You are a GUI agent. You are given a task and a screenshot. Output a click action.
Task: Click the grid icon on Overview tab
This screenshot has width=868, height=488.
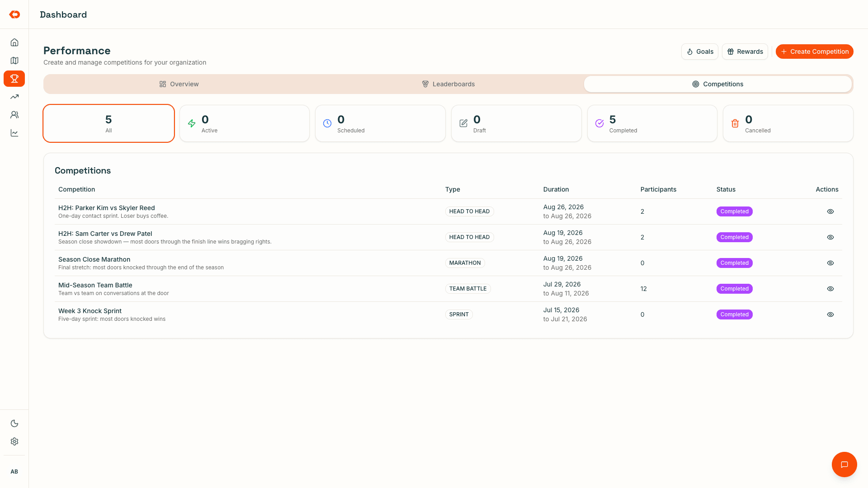tap(163, 84)
